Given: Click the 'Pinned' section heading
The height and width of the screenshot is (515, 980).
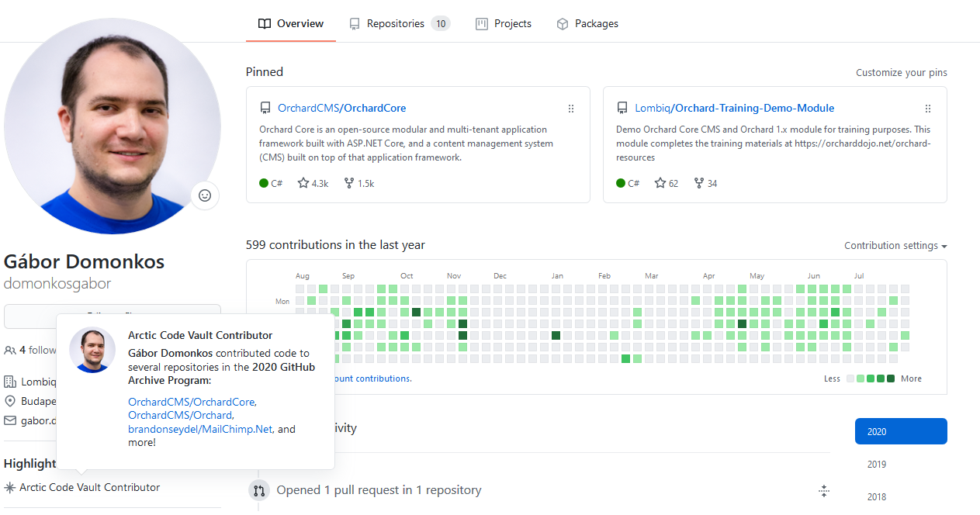Looking at the screenshot, I should click(x=265, y=71).
